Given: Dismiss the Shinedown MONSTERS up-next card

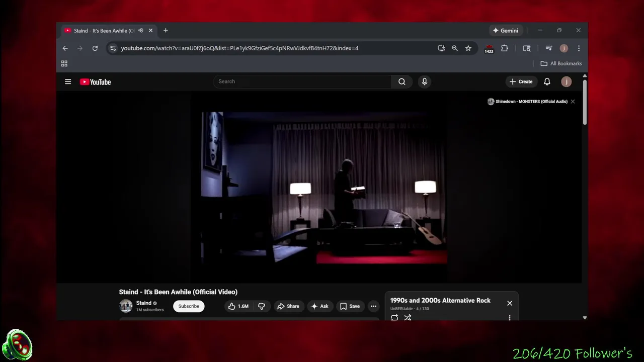Looking at the screenshot, I should [x=573, y=102].
